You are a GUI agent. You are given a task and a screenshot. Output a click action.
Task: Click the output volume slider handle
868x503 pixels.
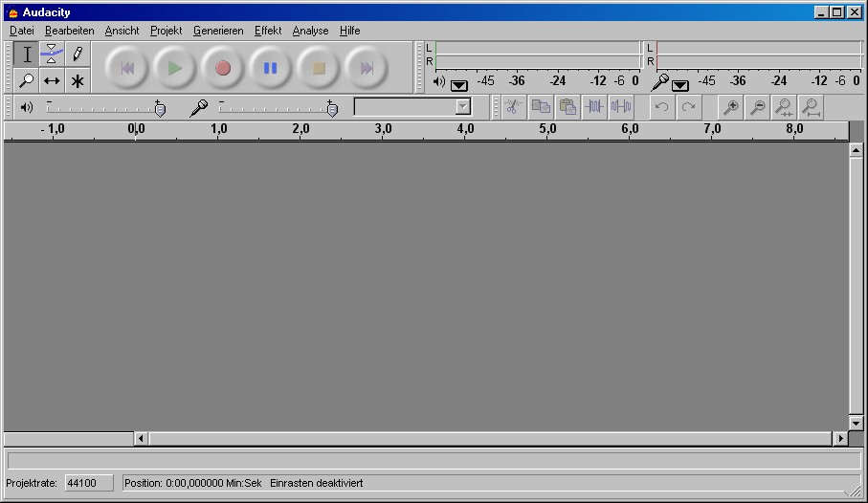[160, 110]
